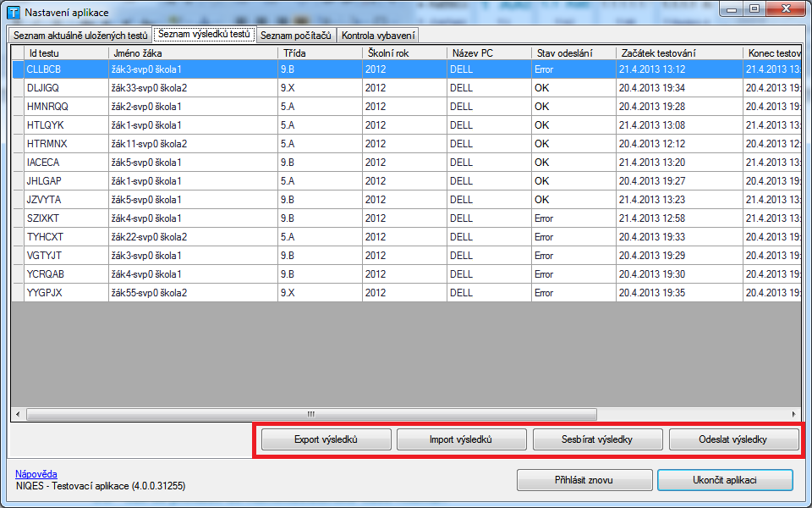Select test Id TYHCXT cell

(x=66, y=237)
